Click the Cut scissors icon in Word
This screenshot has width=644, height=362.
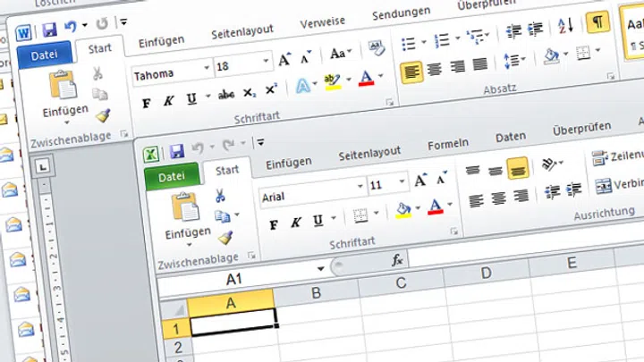click(97, 73)
